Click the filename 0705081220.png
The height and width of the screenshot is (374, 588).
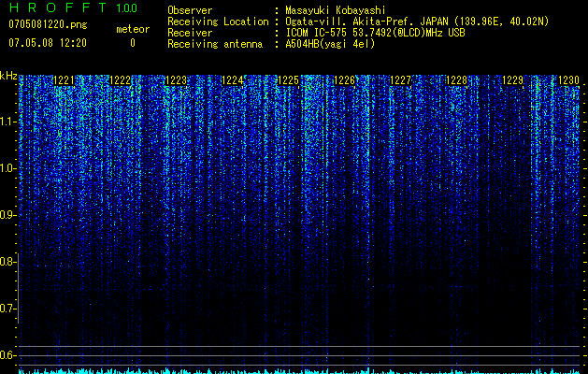pyautogui.click(x=48, y=24)
